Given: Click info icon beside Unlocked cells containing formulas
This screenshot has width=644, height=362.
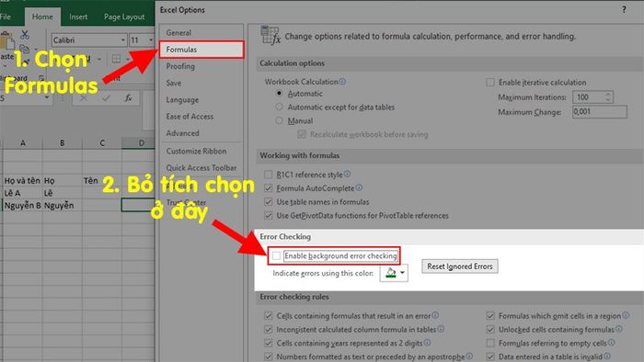Looking at the screenshot, I should 619,329.
